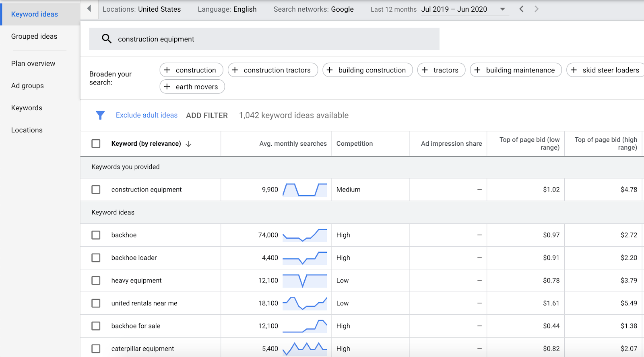The image size is (644, 357).
Task: Click the blue filter funnel icon
Action: (x=100, y=116)
